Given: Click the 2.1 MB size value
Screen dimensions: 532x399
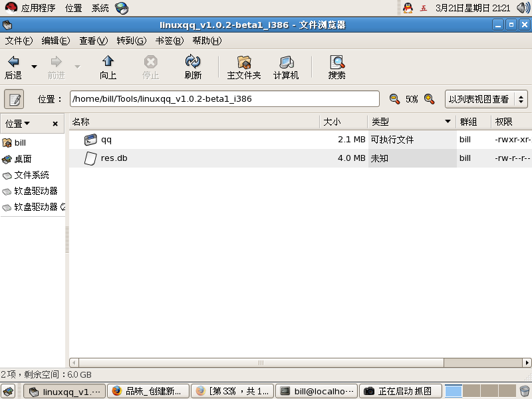Looking at the screenshot, I should point(352,140).
